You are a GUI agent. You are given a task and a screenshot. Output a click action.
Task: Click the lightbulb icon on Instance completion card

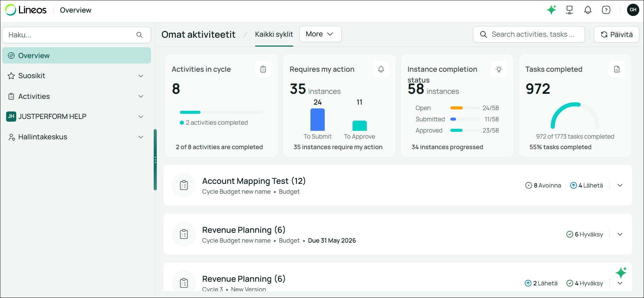[x=499, y=69]
